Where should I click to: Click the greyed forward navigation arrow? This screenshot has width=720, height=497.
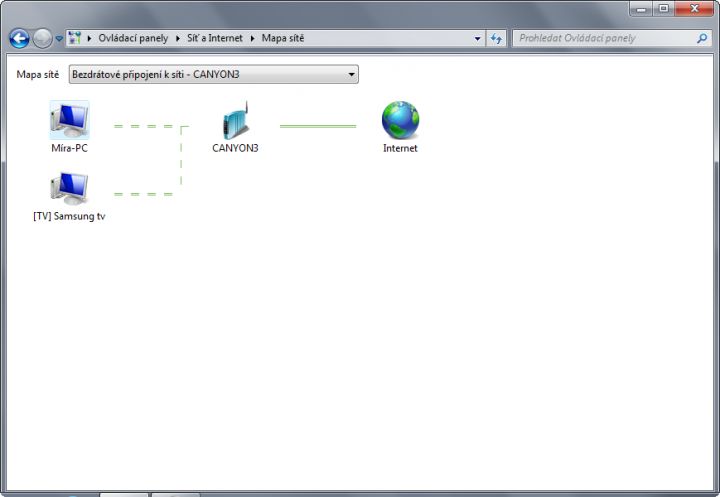coord(43,39)
